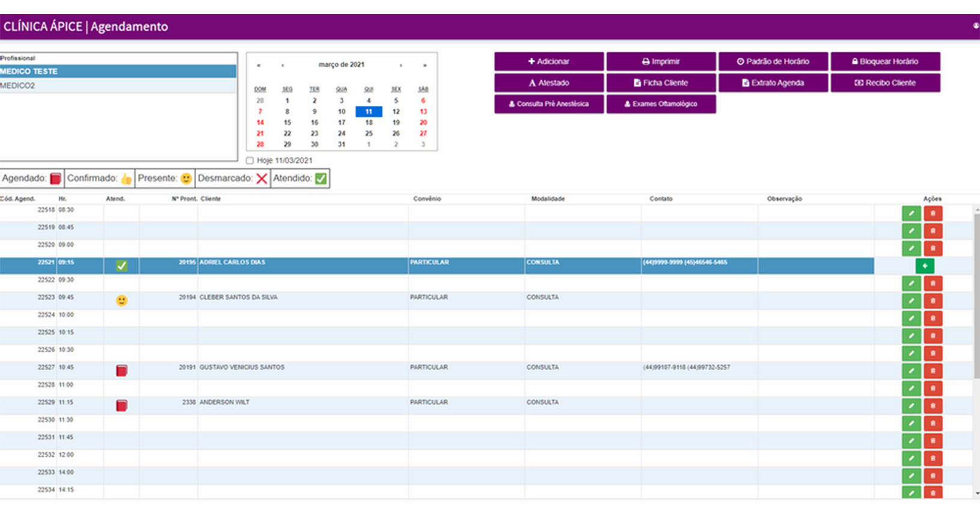Edit the 10:45 Gustavo Venicius appointment
The height and width of the screenshot is (517, 980).
911,371
